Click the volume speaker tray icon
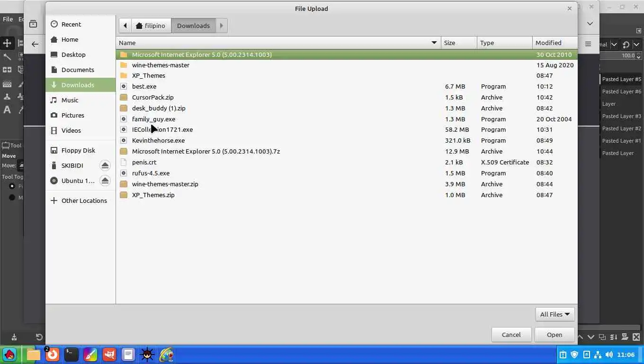Screen dimensions: 644x364 coord(609,355)
